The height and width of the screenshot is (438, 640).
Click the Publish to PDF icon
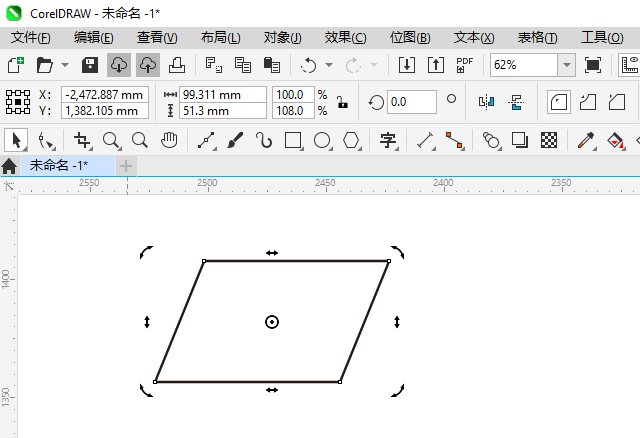[x=464, y=65]
